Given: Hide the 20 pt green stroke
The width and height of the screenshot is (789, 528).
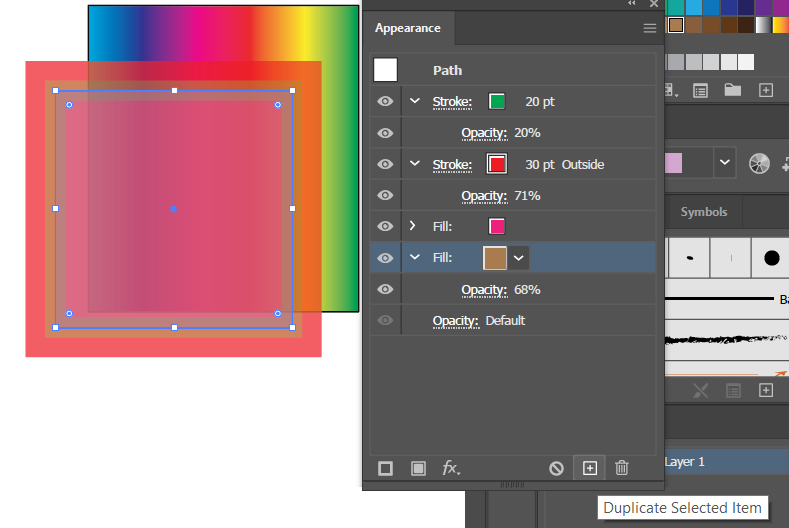Looking at the screenshot, I should (385, 102).
